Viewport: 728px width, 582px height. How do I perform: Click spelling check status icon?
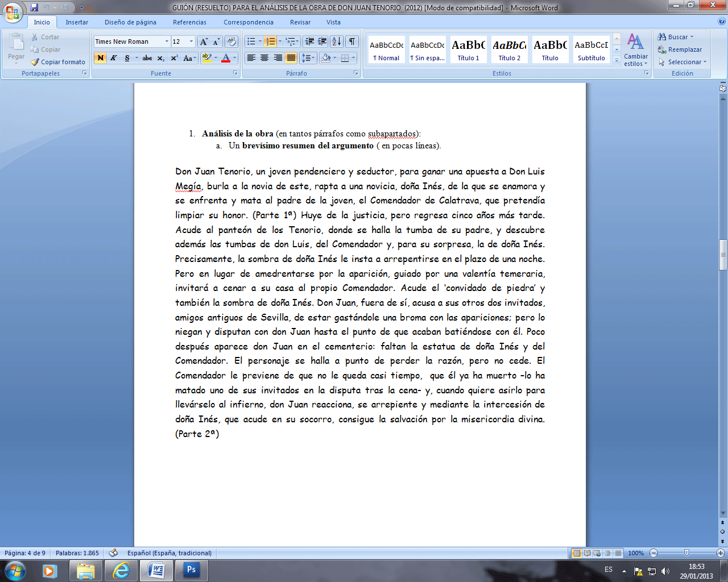point(113,553)
